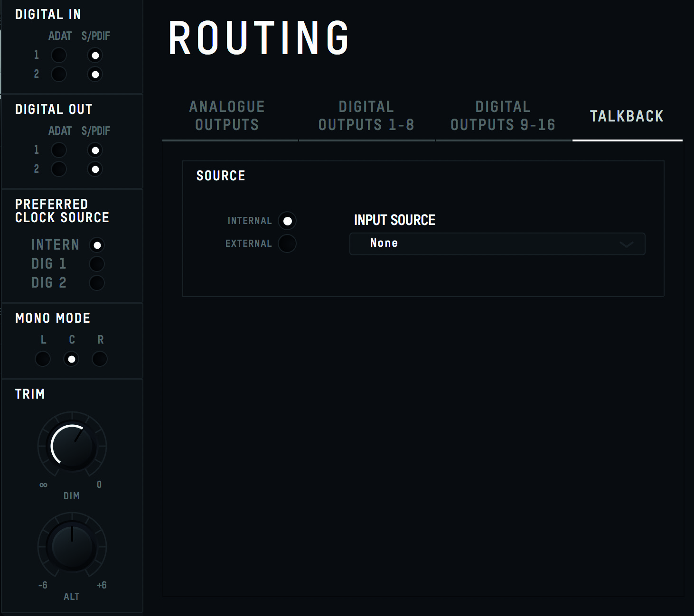Click the INTERN clock source label

coord(55,245)
